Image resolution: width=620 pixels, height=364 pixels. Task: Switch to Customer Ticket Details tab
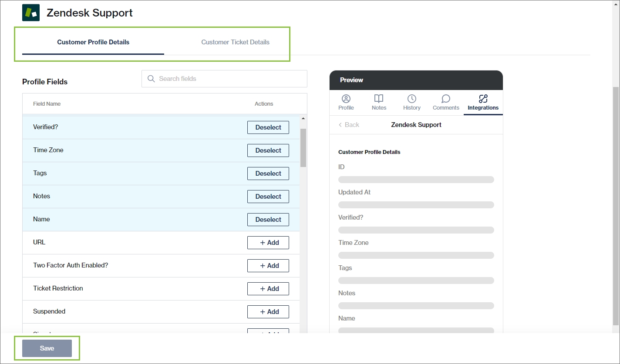(x=235, y=42)
